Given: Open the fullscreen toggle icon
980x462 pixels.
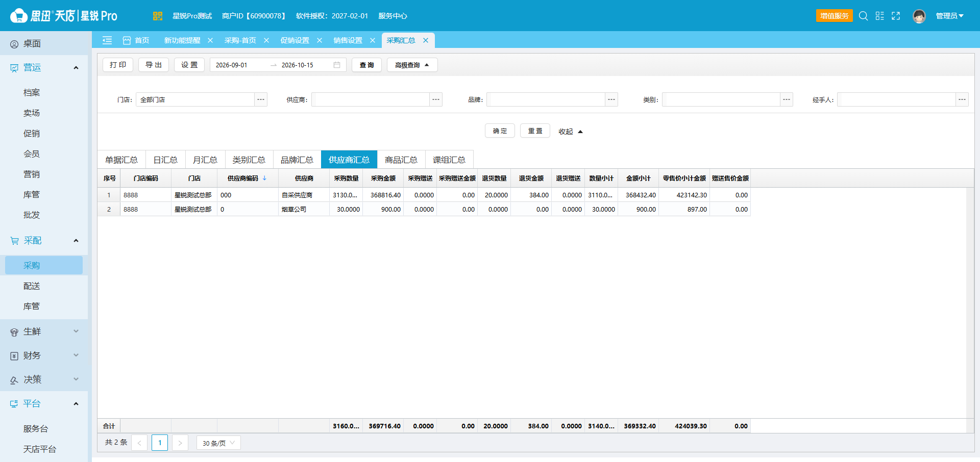Looking at the screenshot, I should [896, 16].
